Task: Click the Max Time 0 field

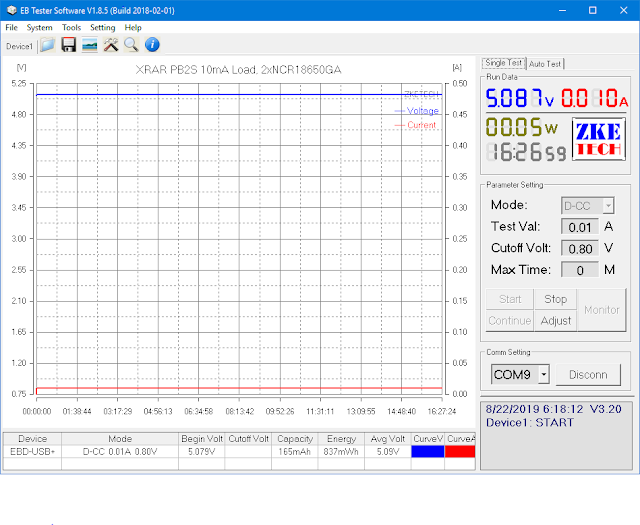Action: point(580,270)
